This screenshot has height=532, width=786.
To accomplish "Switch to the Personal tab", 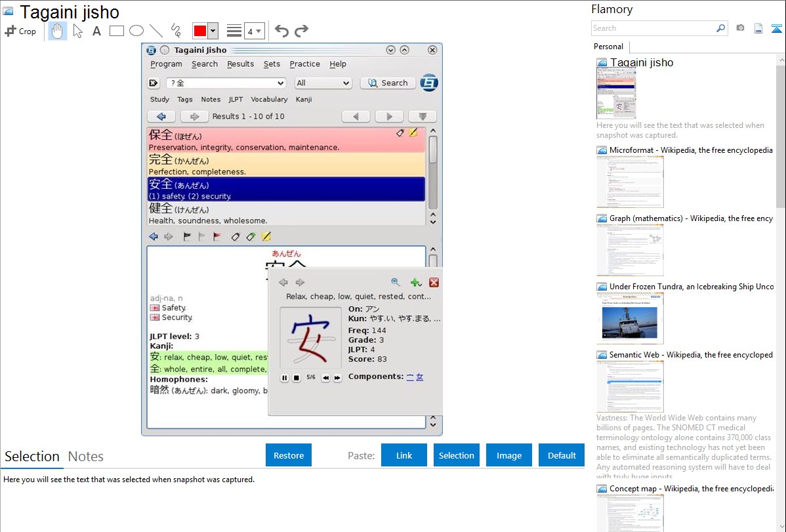I will click(609, 47).
